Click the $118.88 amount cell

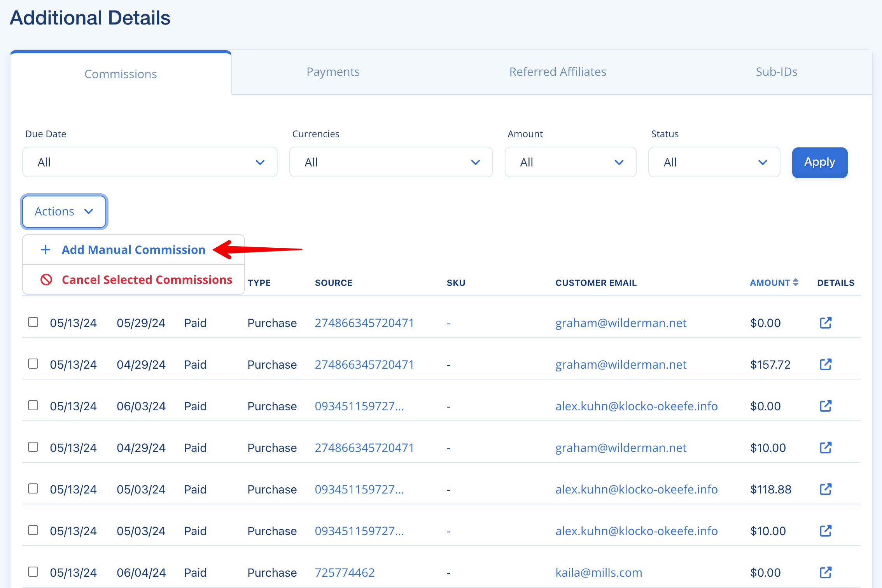(x=770, y=489)
